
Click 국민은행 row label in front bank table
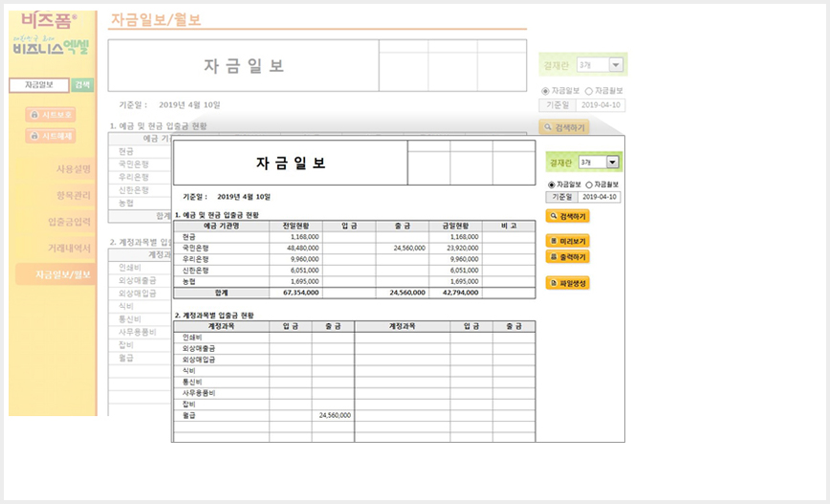195,249
